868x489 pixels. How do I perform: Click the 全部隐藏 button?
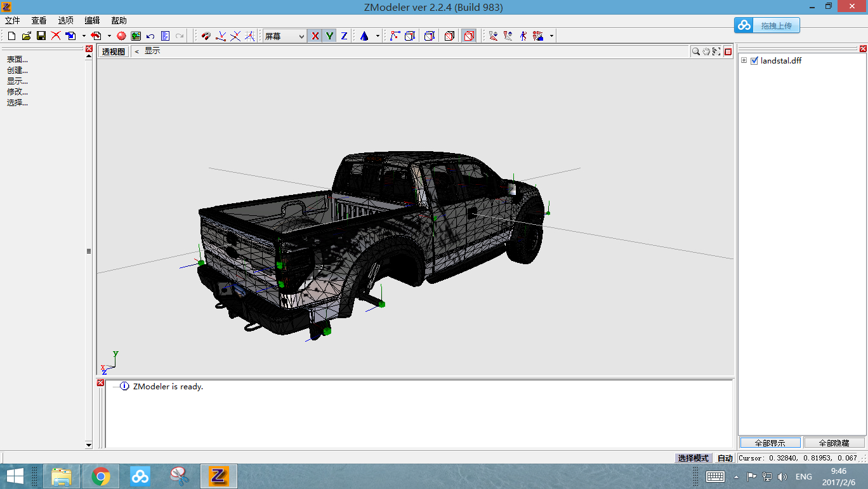(834, 443)
